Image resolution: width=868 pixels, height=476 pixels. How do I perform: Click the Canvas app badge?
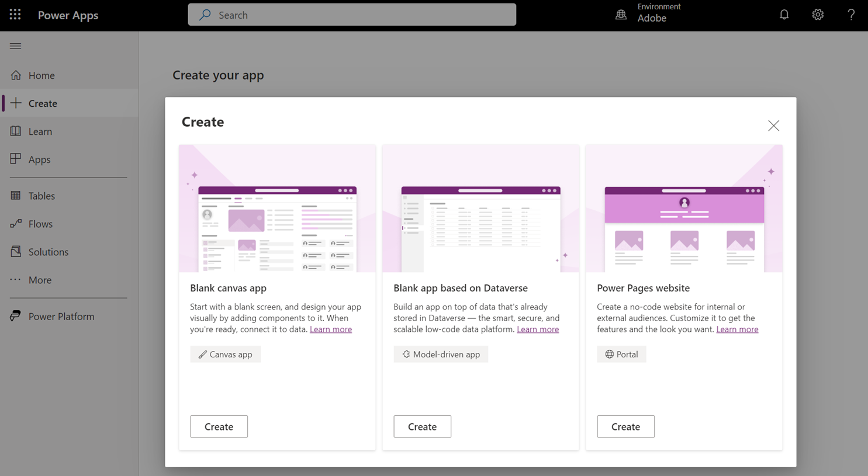[x=225, y=354]
